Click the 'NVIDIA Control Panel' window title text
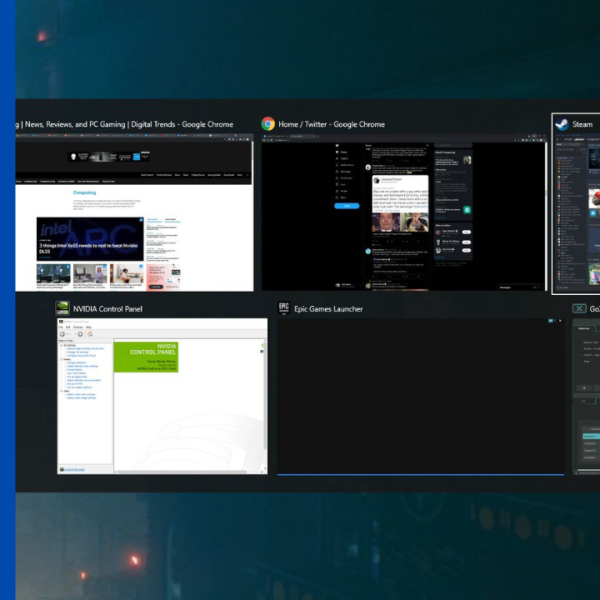The image size is (600, 600). click(108, 310)
